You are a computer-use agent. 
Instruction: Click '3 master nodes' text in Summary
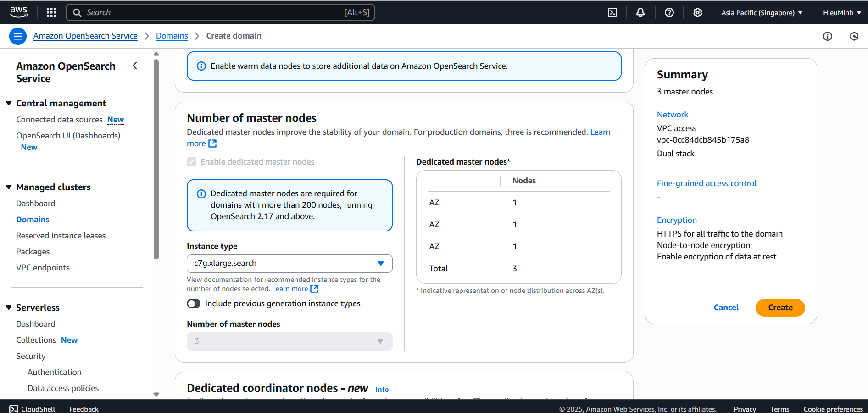pyautogui.click(x=685, y=92)
